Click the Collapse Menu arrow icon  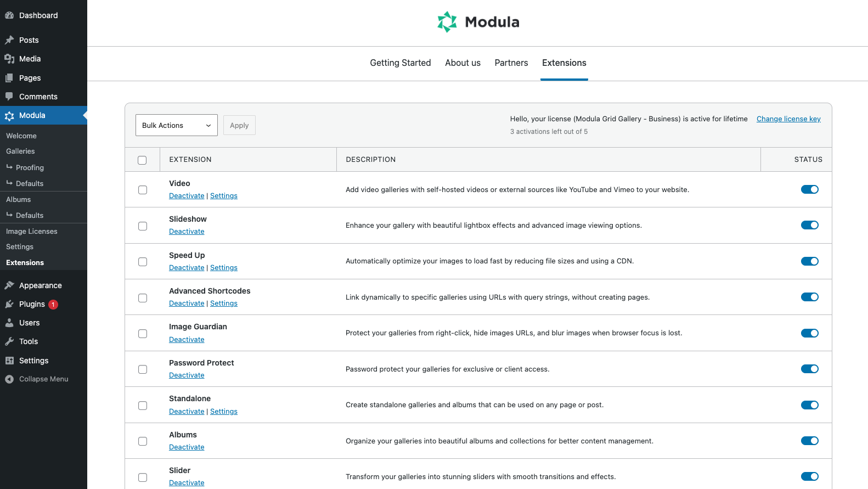point(9,379)
